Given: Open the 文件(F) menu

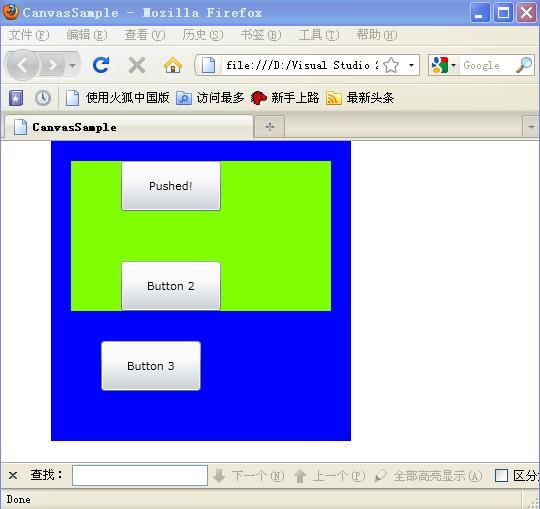Looking at the screenshot, I should click(29, 35).
